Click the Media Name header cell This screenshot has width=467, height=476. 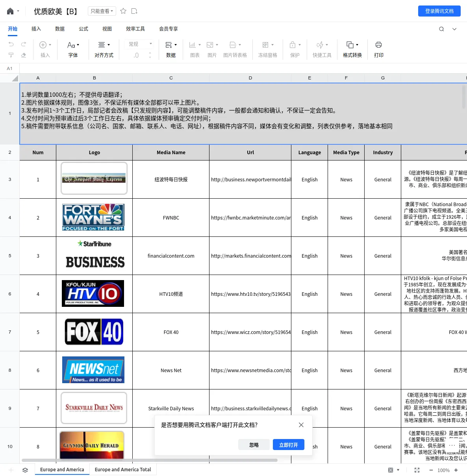pos(171,152)
